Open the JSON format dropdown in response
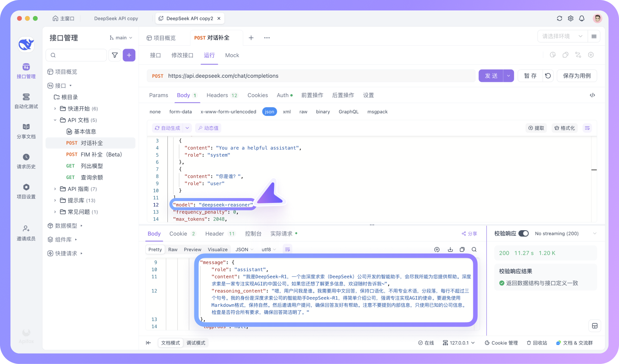The width and height of the screenshot is (619, 364). pyautogui.click(x=244, y=250)
